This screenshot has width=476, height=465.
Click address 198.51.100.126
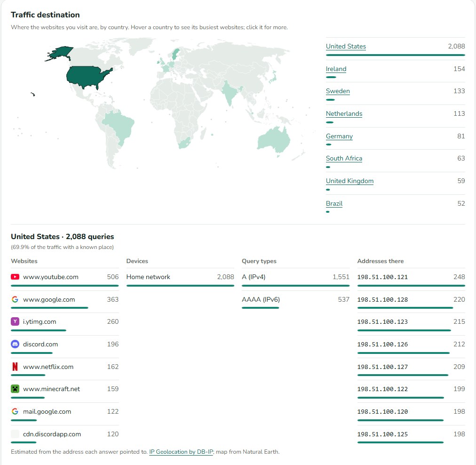click(x=382, y=345)
